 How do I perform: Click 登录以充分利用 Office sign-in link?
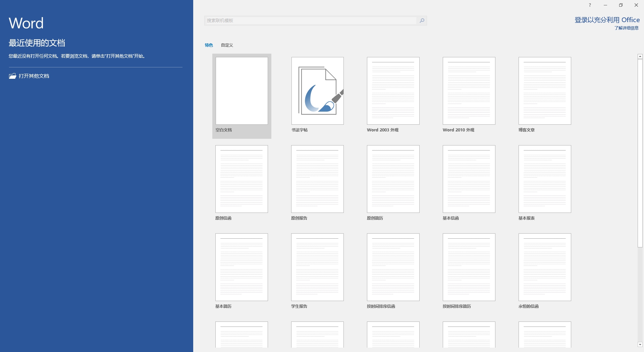pyautogui.click(x=607, y=20)
